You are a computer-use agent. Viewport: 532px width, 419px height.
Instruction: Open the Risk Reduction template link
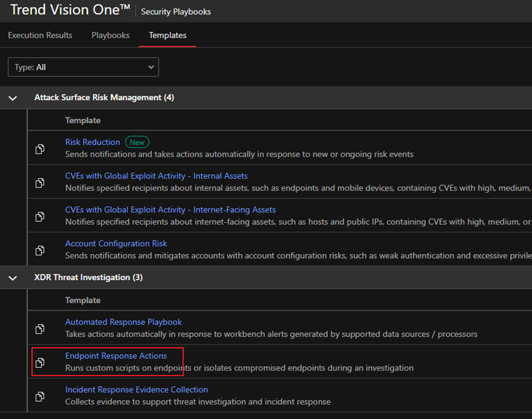[92, 142]
